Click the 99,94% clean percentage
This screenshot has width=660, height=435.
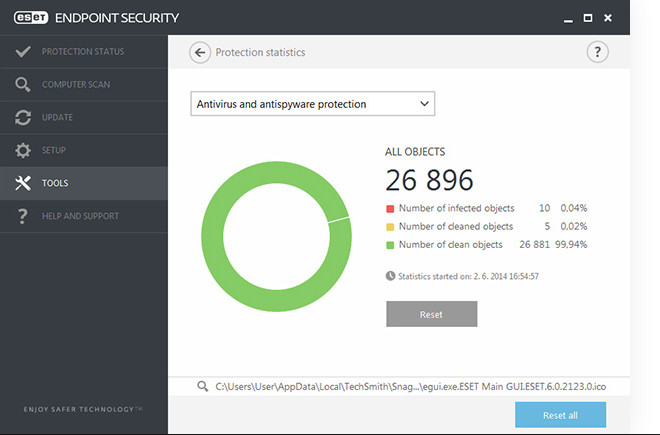[x=571, y=244]
